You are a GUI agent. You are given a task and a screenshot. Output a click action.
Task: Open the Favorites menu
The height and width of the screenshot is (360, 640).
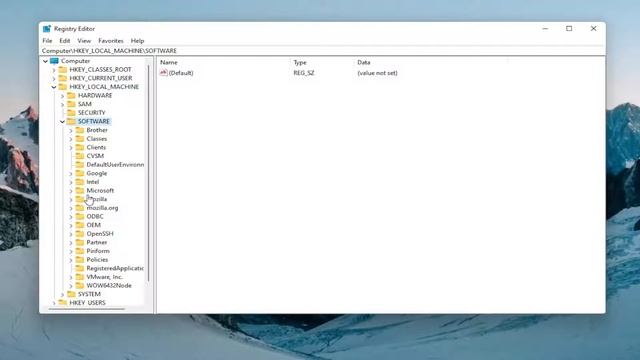click(x=111, y=41)
